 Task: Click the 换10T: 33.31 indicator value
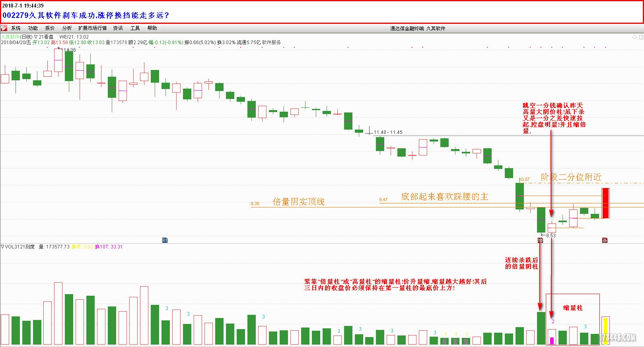(109, 247)
